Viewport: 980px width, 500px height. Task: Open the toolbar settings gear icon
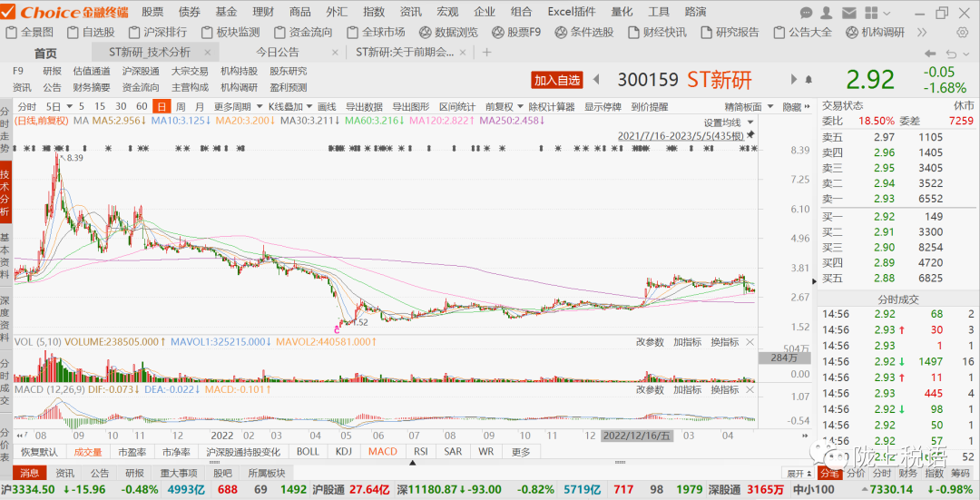[x=963, y=32]
